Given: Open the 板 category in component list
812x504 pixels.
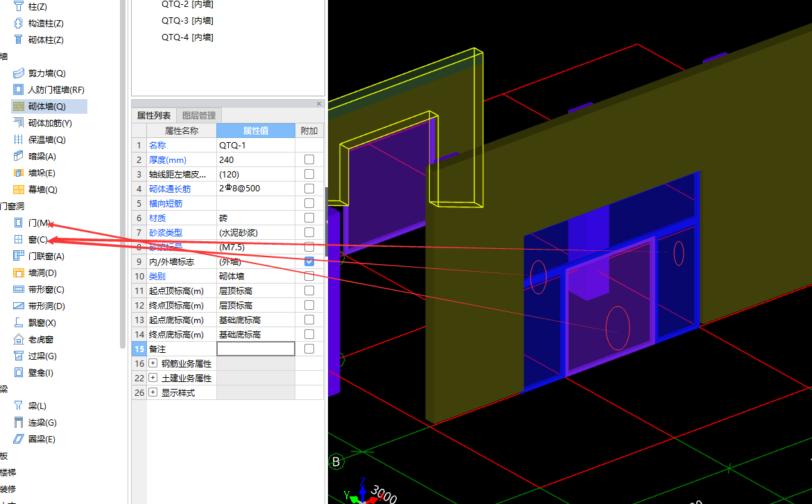Looking at the screenshot, I should [3, 456].
